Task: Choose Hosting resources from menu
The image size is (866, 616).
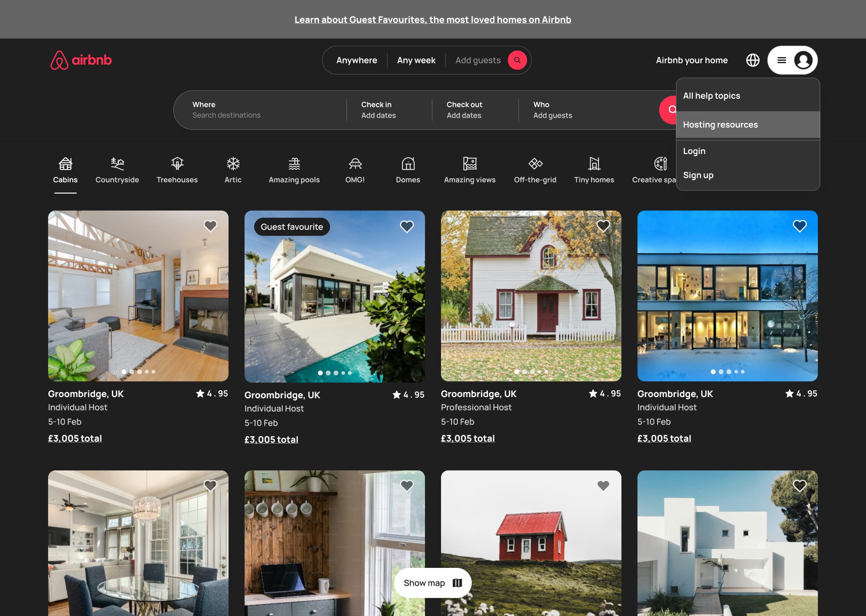Action: [748, 124]
